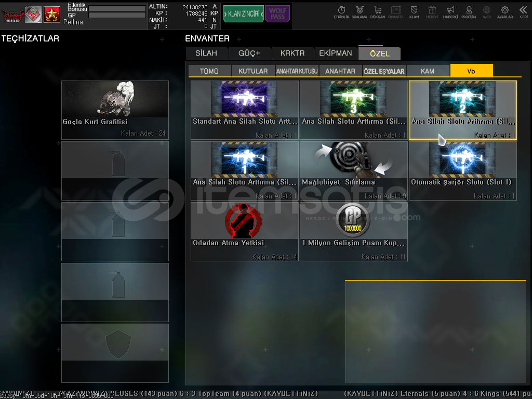Image resolution: width=532 pixels, height=399 pixels.
Task: Click the empty shield equipment slot
Action: click(x=115, y=353)
